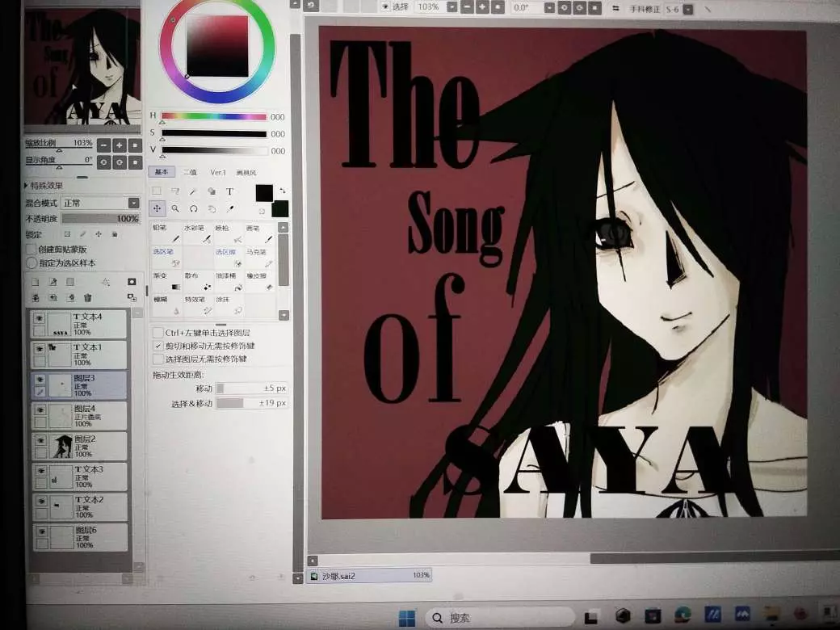Choose the 模糊 blur tool
840x630 pixels.
click(166, 304)
